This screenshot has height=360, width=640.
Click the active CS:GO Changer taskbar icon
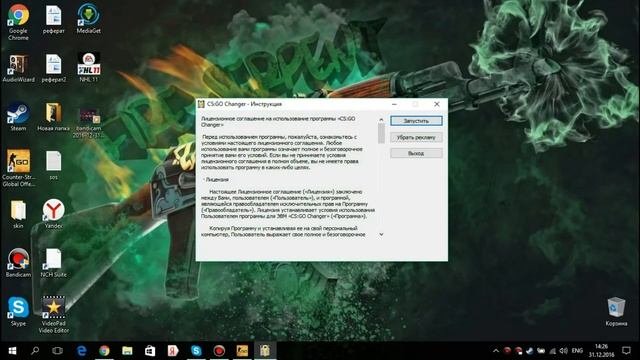click(265, 351)
